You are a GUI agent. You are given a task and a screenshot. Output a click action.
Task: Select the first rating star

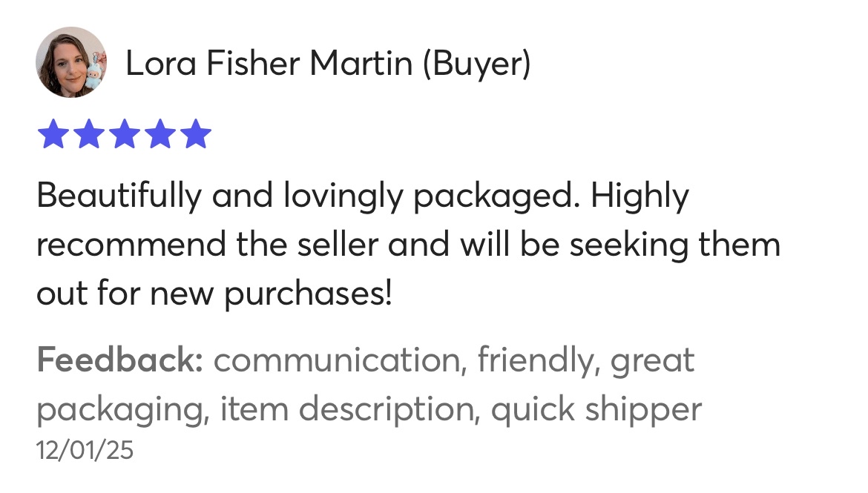(x=52, y=136)
